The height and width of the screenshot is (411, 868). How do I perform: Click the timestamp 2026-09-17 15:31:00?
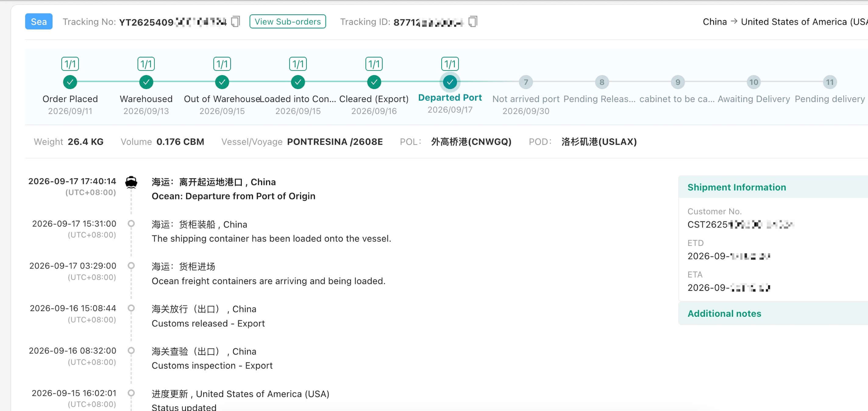74,224
